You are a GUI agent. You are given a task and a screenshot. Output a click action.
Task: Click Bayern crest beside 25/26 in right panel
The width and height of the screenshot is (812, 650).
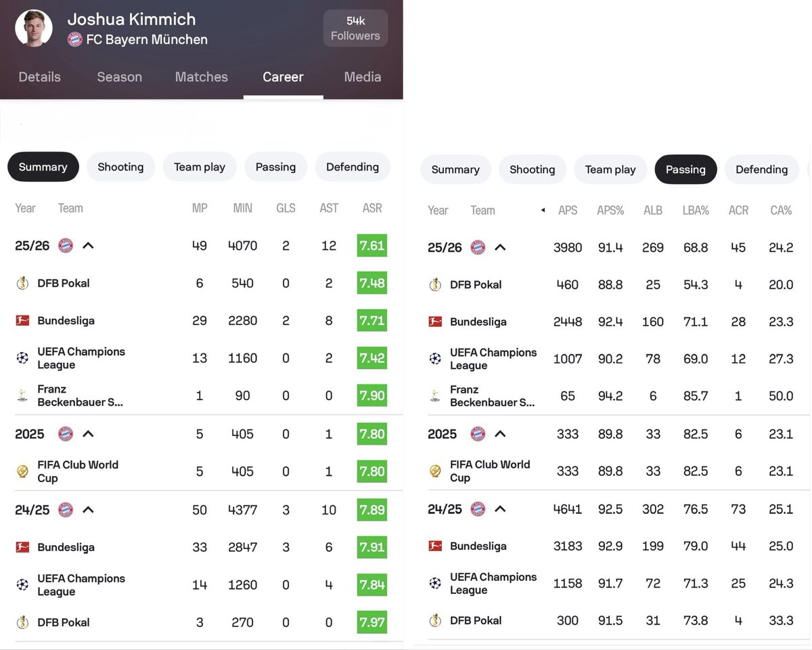click(478, 247)
